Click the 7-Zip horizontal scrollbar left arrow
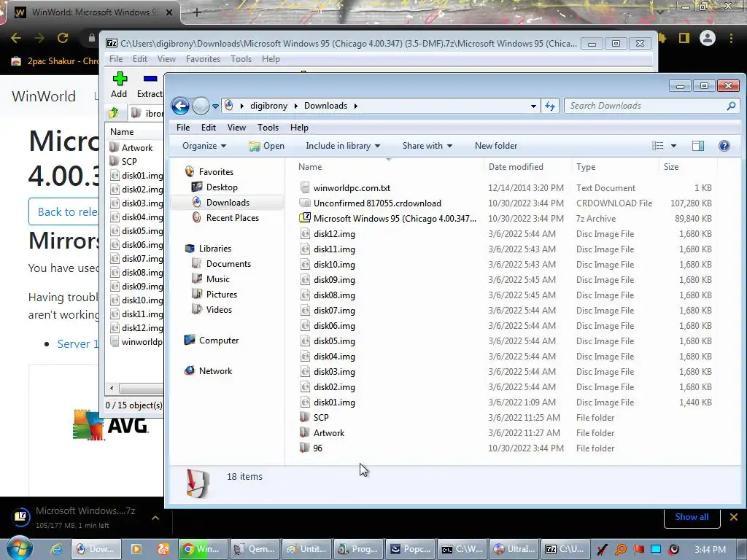 tap(112, 388)
